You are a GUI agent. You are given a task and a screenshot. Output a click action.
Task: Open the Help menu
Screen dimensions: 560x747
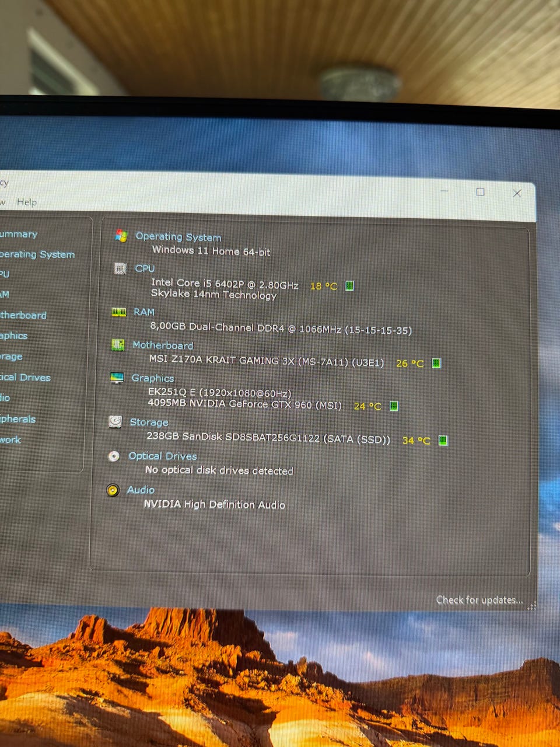[27, 202]
